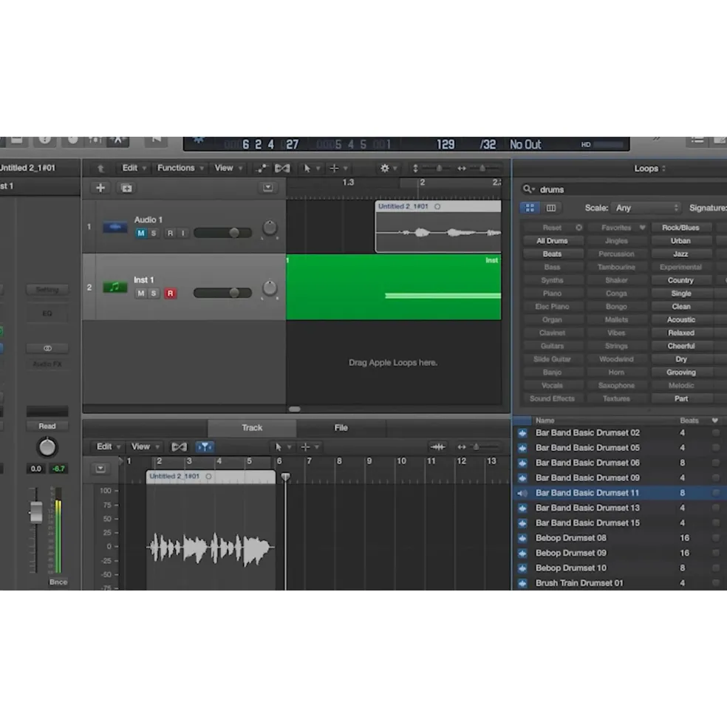
Task: Click the Inst 1 green instrument icon
Action: coord(115,287)
